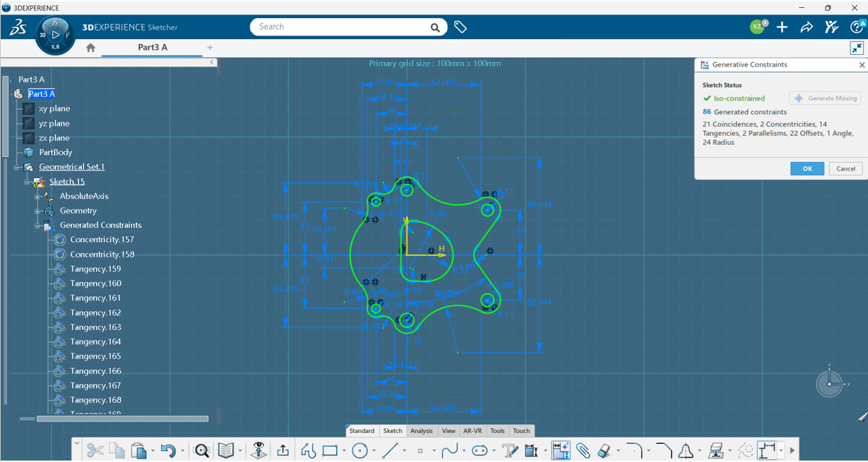The image size is (868, 462).
Task: Dismiss Generative Constraints with Cancel
Action: coord(845,168)
